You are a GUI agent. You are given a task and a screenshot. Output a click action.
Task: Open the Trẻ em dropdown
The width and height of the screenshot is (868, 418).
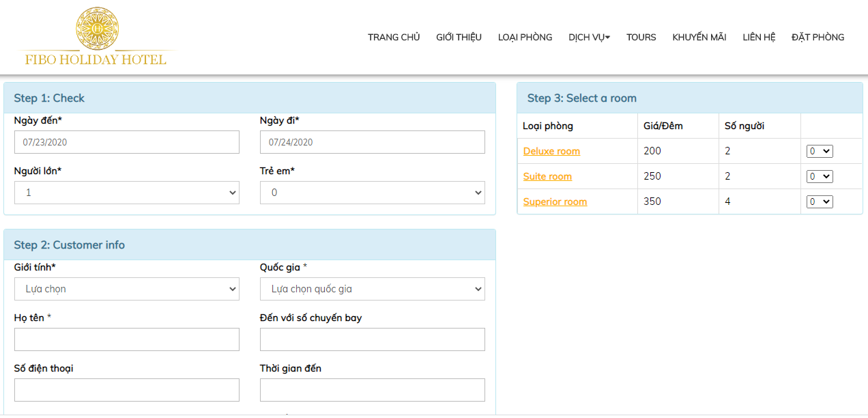(x=372, y=193)
